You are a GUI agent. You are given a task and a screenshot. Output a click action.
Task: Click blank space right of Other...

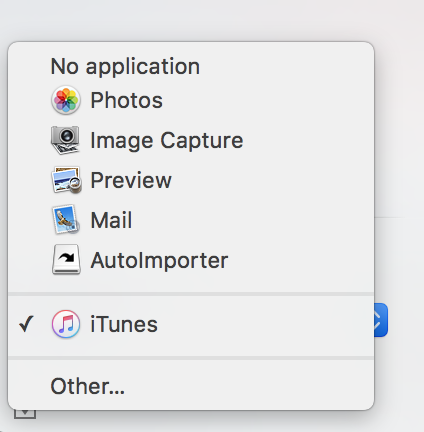click(247, 387)
